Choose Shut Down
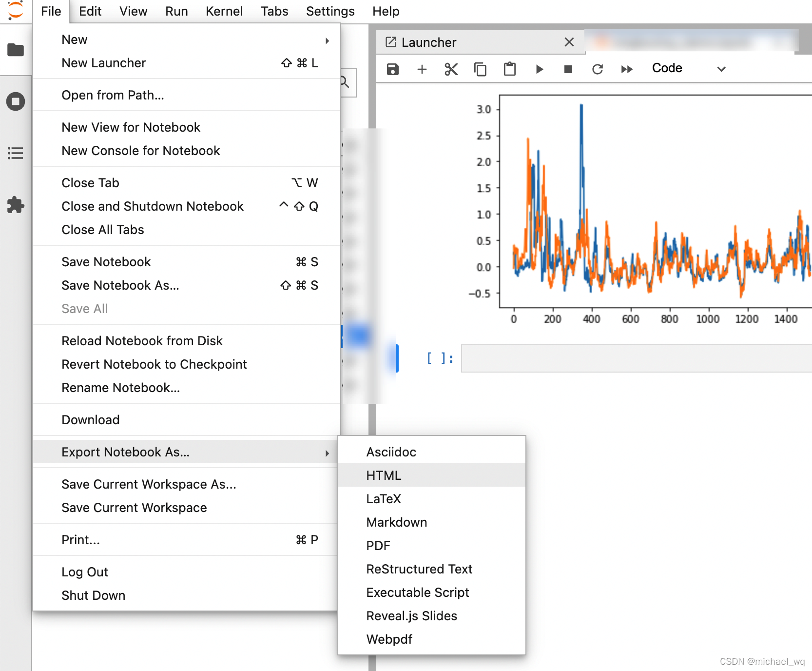Screen dimensions: 812x671 [186, 595]
